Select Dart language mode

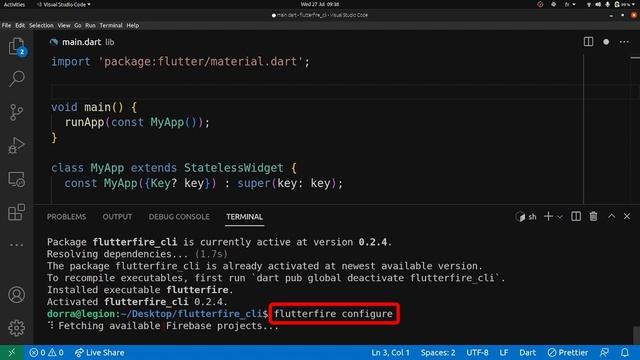coord(527,352)
